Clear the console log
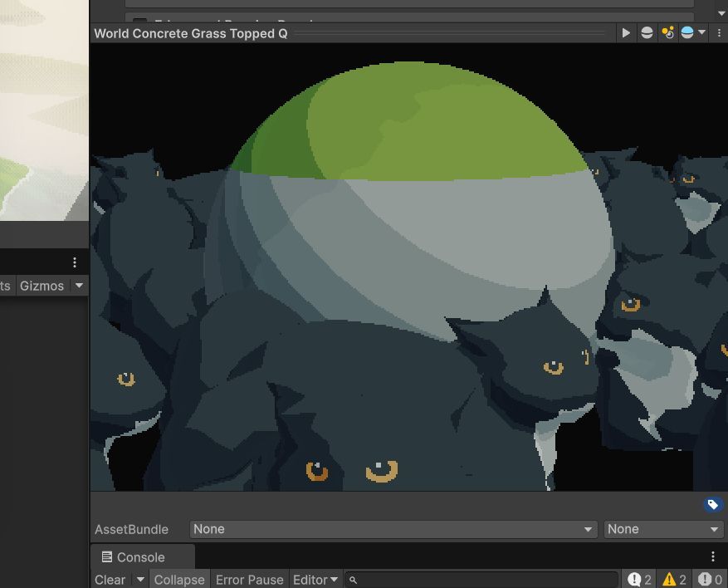Screen dimensions: 728x588 [110, 580]
